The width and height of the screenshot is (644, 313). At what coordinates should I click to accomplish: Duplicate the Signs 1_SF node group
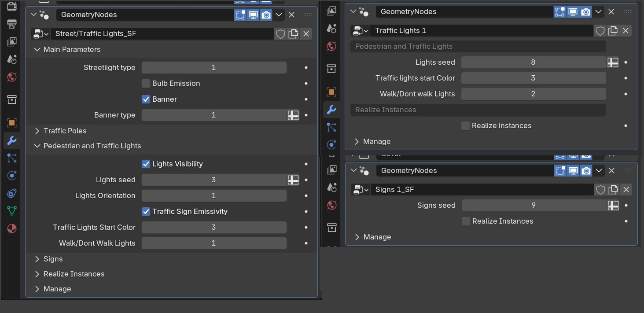pos(613,190)
